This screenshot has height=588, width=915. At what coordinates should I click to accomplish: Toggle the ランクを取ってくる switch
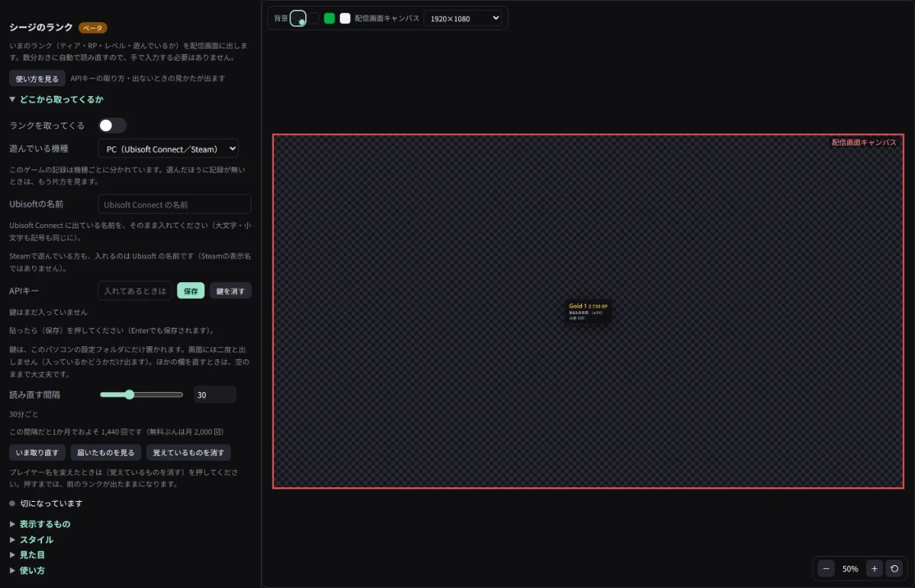point(112,125)
